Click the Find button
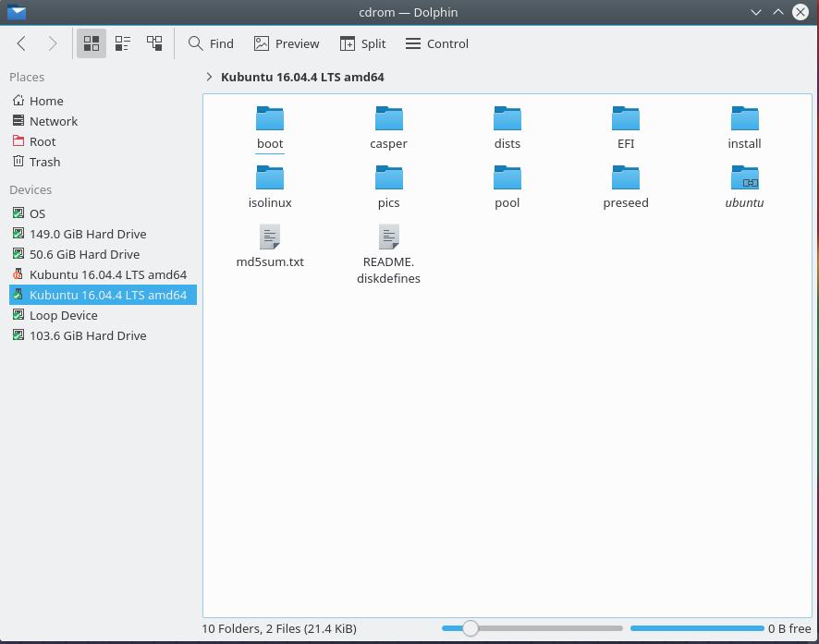Image resolution: width=819 pixels, height=644 pixels. [211, 43]
